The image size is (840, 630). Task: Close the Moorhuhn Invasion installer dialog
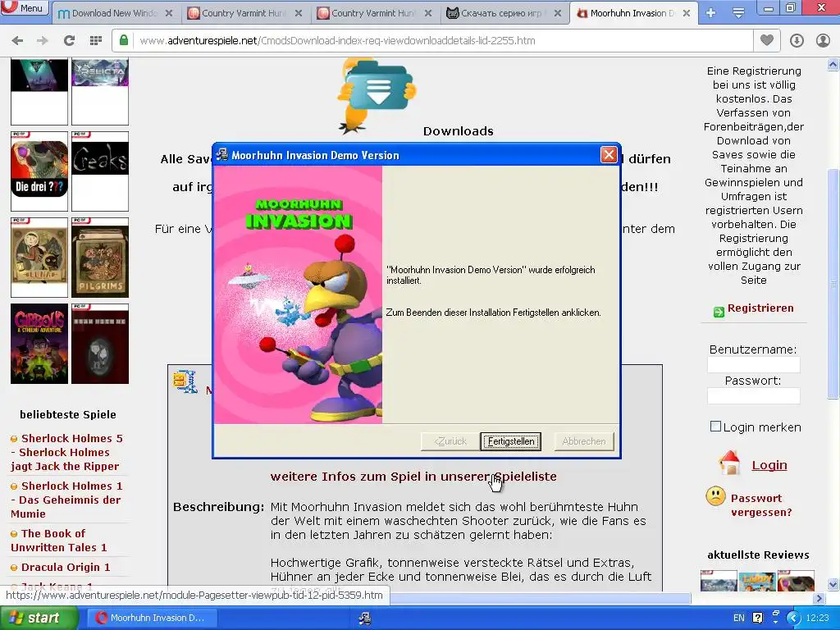click(609, 155)
